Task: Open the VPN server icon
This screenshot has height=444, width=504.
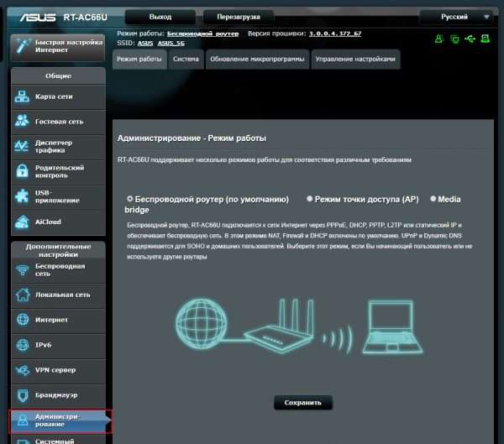Action: 23,370
